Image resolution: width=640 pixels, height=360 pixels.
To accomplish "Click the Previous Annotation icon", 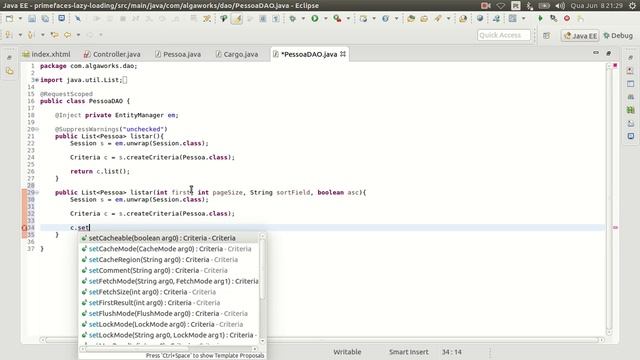I will coord(31,35).
